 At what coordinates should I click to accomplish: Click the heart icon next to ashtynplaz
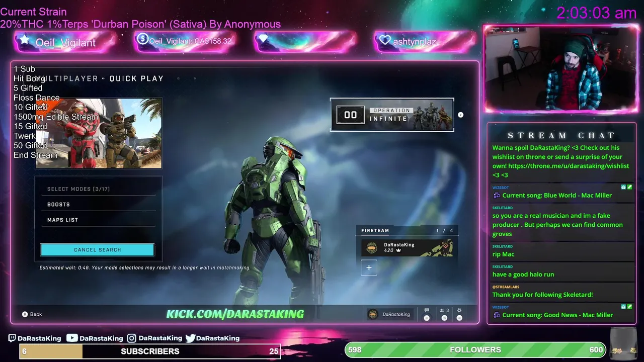click(385, 40)
